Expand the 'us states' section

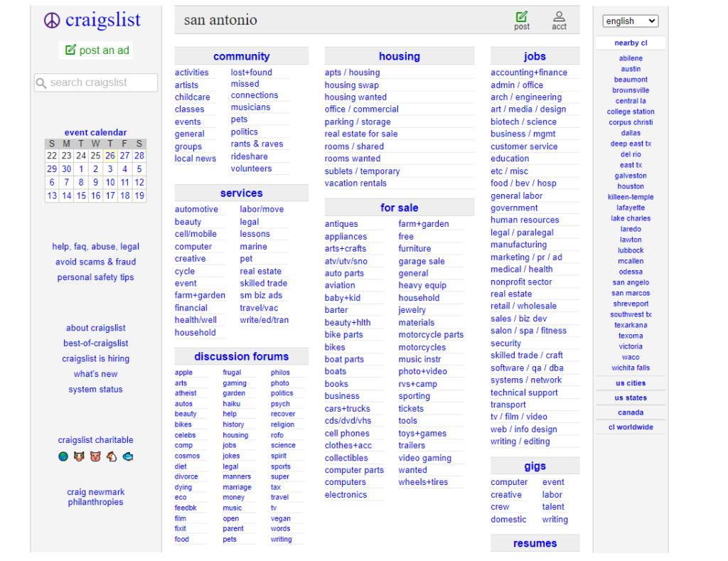[x=630, y=398]
